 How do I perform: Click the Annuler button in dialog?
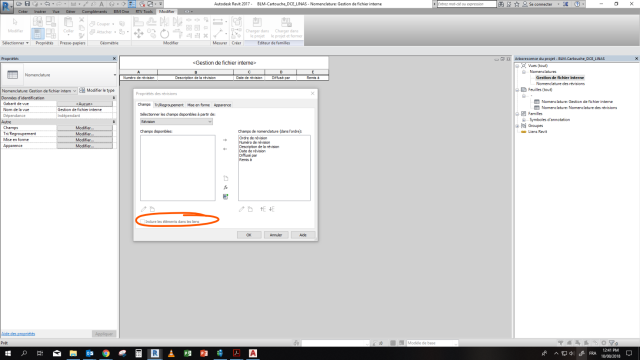(276, 235)
